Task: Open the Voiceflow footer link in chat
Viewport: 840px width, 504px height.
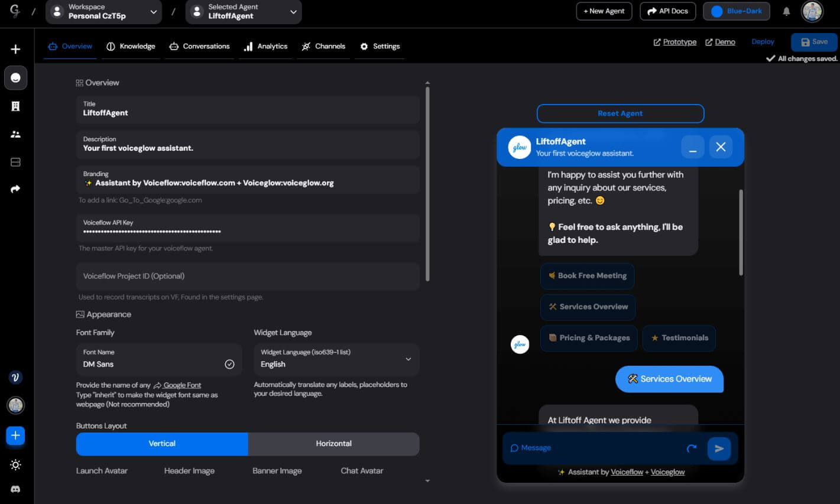Action: (x=627, y=472)
